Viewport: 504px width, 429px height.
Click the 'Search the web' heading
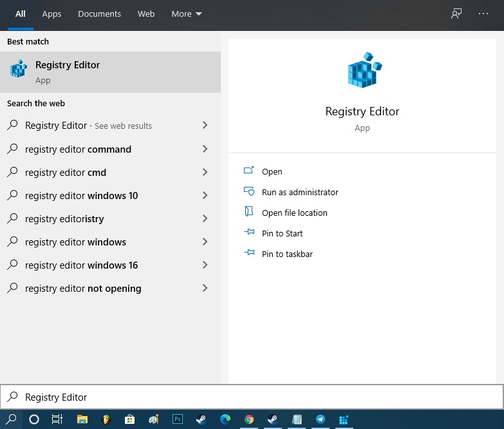point(36,103)
